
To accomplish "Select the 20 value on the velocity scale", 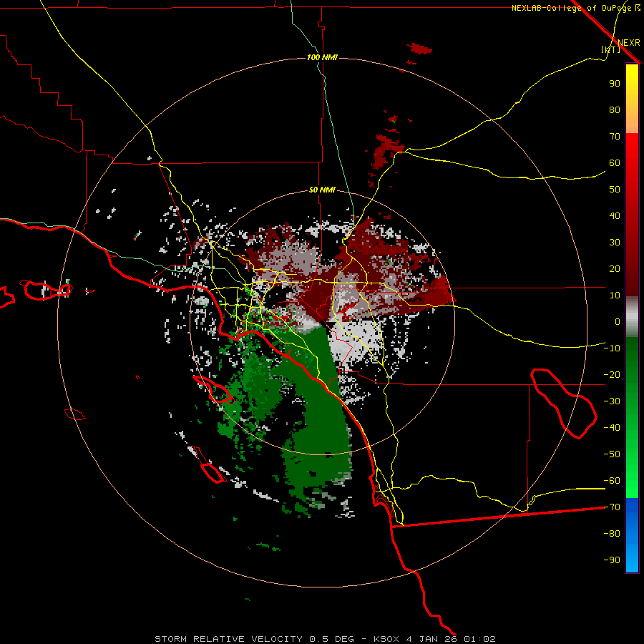I will click(x=615, y=268).
